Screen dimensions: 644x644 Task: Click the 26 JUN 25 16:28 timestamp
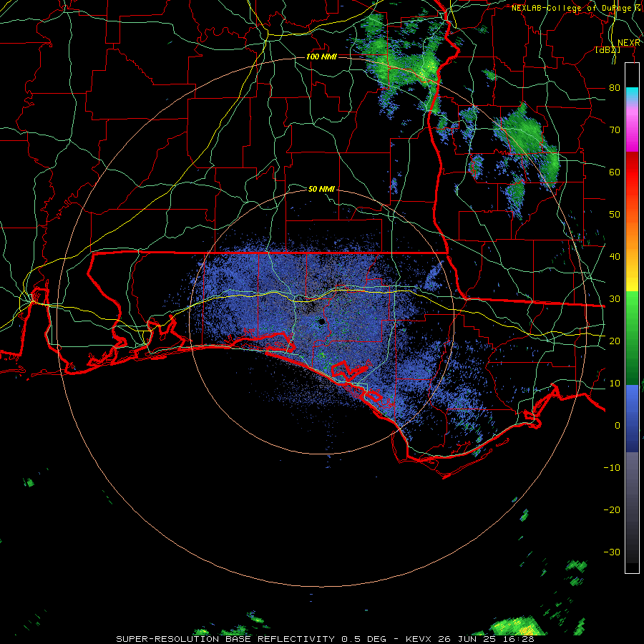coord(487,639)
